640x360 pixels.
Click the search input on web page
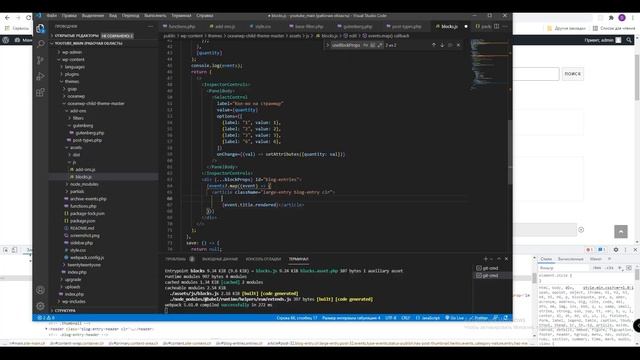click(536, 74)
